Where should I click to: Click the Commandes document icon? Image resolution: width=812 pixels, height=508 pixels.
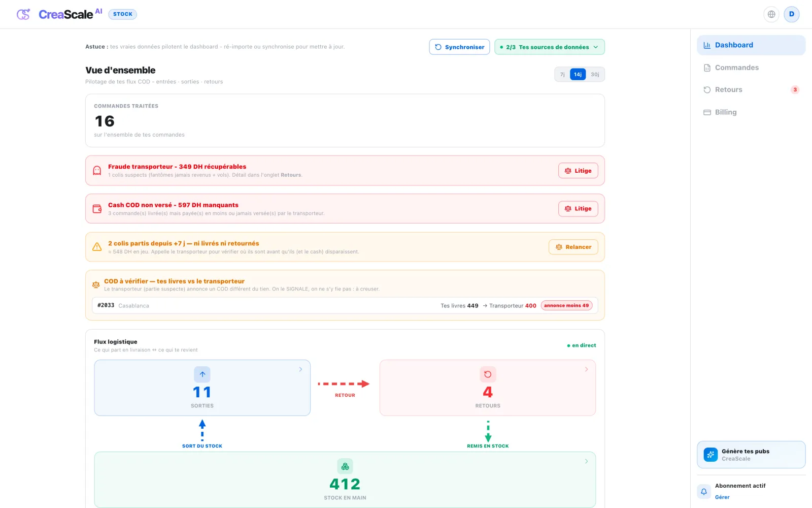pyautogui.click(x=707, y=68)
